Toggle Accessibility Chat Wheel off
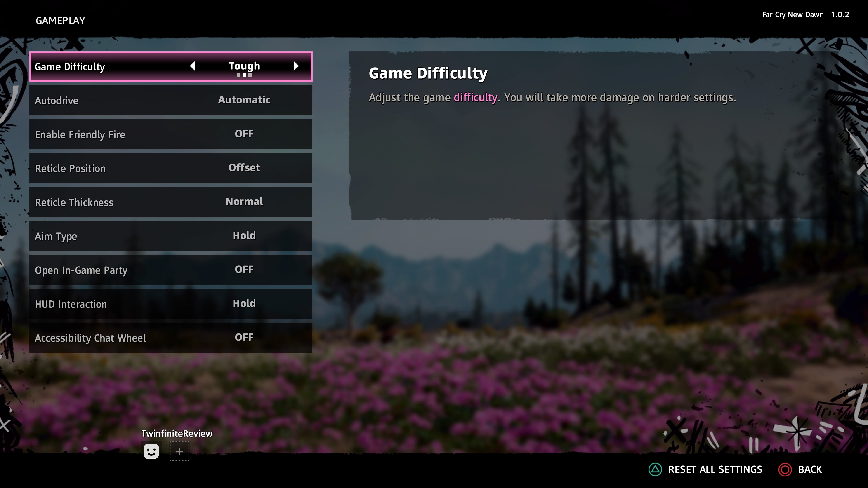This screenshot has height=488, width=868. [244, 337]
